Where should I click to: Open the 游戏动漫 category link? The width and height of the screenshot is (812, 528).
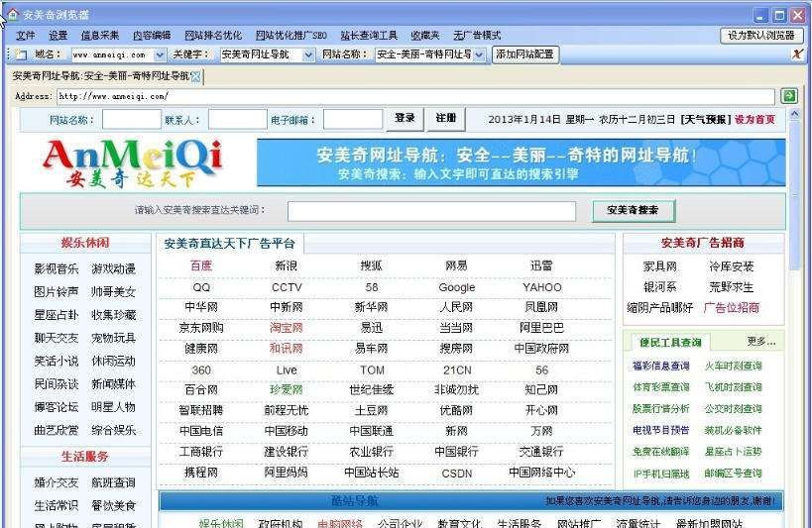point(113,268)
